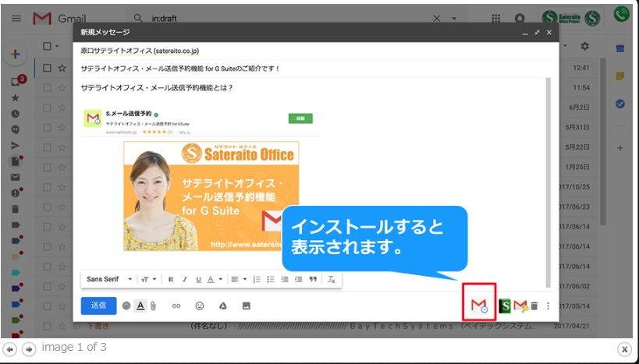Check the checkbox of the 5月31日 message

coord(48,128)
